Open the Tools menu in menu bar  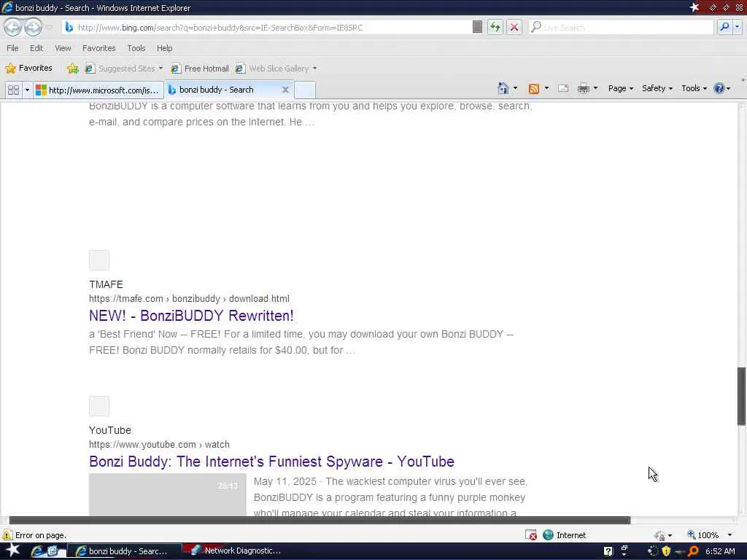pyautogui.click(x=136, y=48)
